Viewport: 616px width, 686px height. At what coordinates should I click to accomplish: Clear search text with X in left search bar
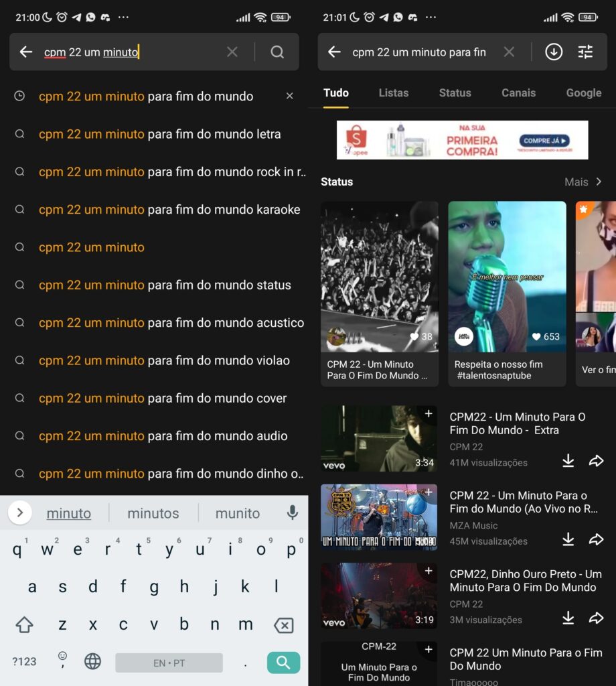pos(232,52)
